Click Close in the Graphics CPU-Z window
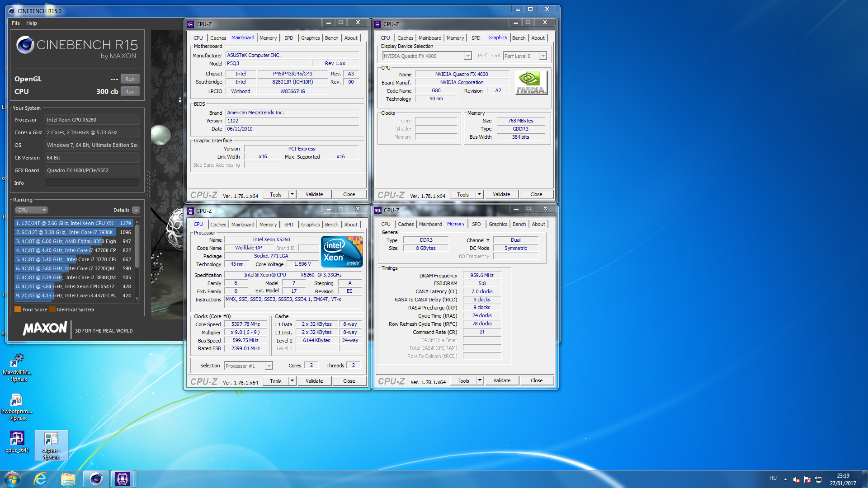 click(x=536, y=194)
